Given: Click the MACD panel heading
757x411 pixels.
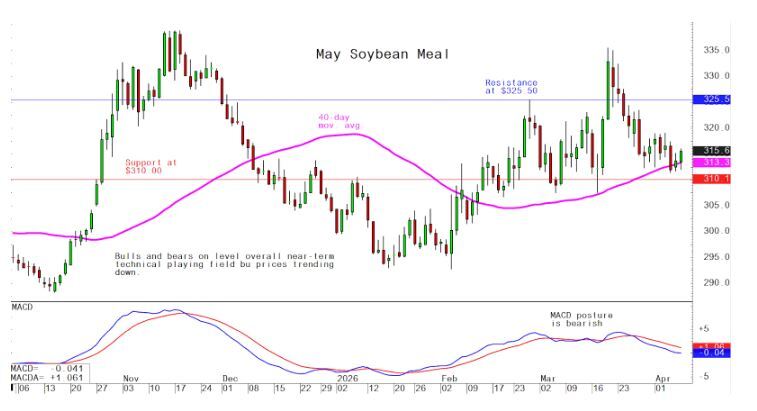Looking at the screenshot, I should [22, 305].
